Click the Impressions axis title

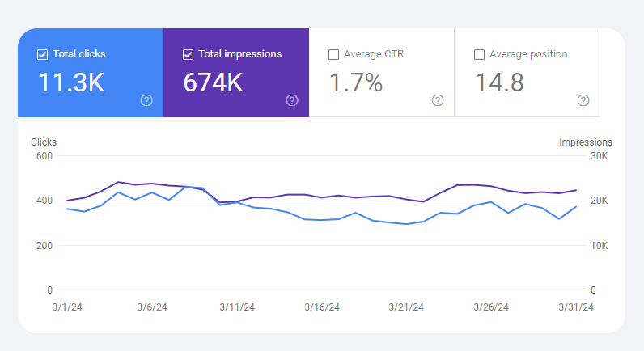pyautogui.click(x=586, y=142)
